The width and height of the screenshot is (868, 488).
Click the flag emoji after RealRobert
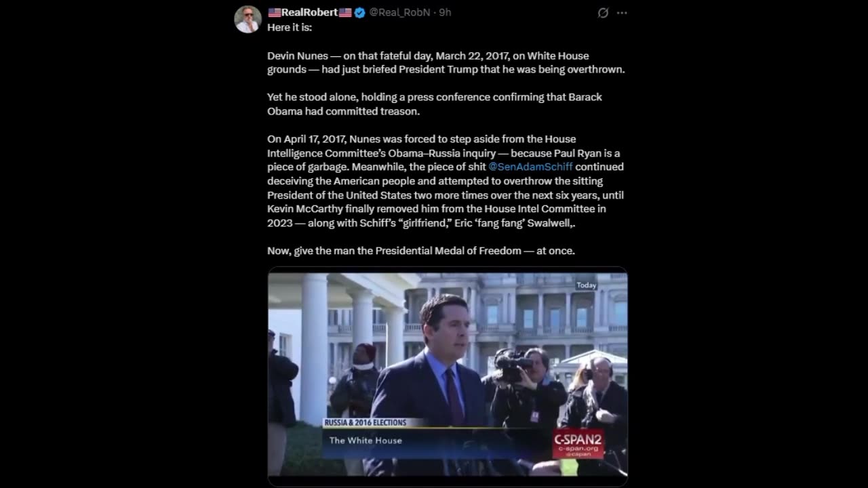pos(345,13)
